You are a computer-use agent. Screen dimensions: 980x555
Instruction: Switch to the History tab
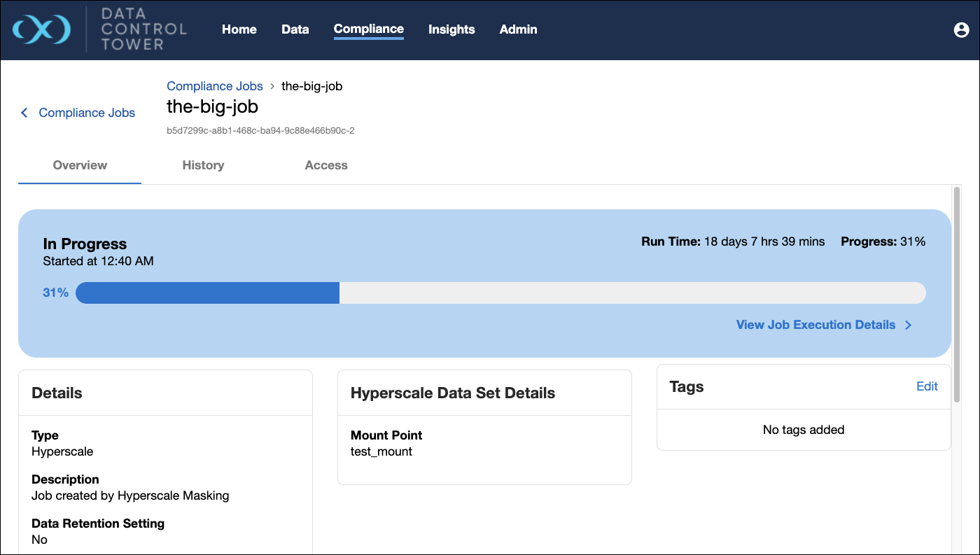(x=203, y=165)
